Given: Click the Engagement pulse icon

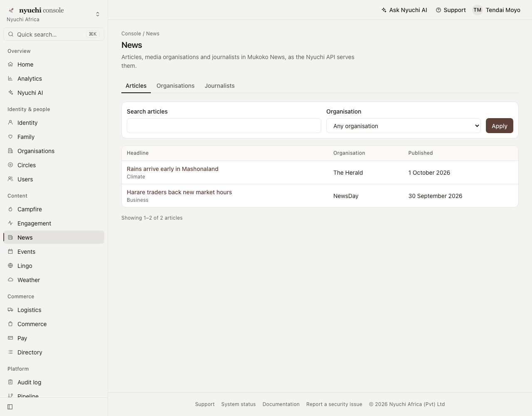Looking at the screenshot, I should [10, 223].
